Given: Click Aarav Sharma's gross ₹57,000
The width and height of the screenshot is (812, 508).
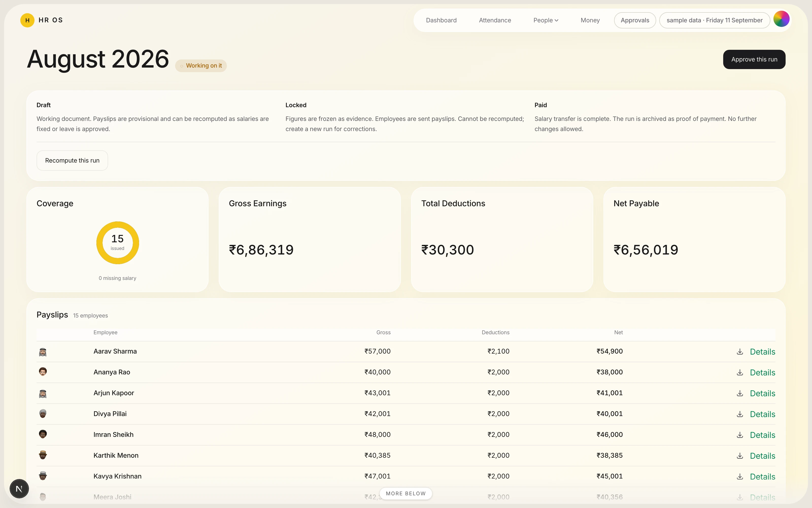Looking at the screenshot, I should (x=378, y=352).
